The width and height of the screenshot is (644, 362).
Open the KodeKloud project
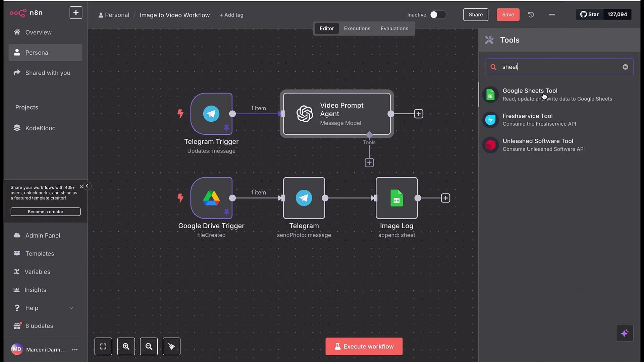point(45,128)
